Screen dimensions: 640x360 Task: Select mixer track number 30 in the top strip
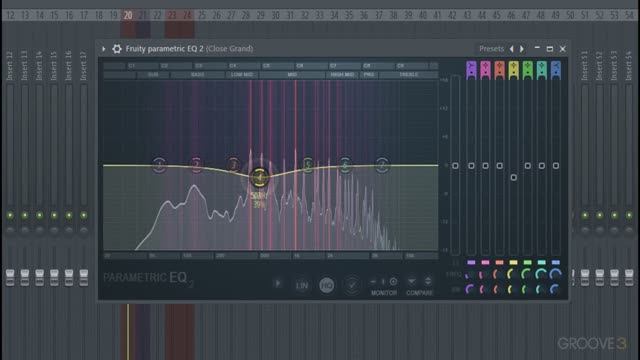(x=276, y=16)
